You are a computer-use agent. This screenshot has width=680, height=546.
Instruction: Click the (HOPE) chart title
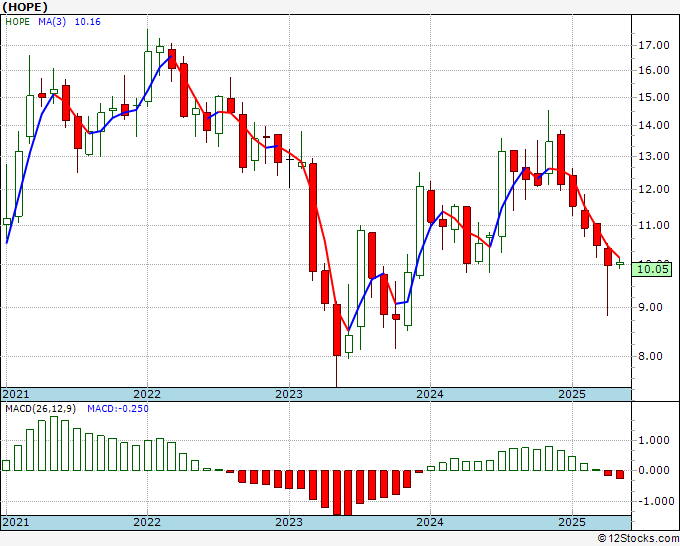click(25, 7)
